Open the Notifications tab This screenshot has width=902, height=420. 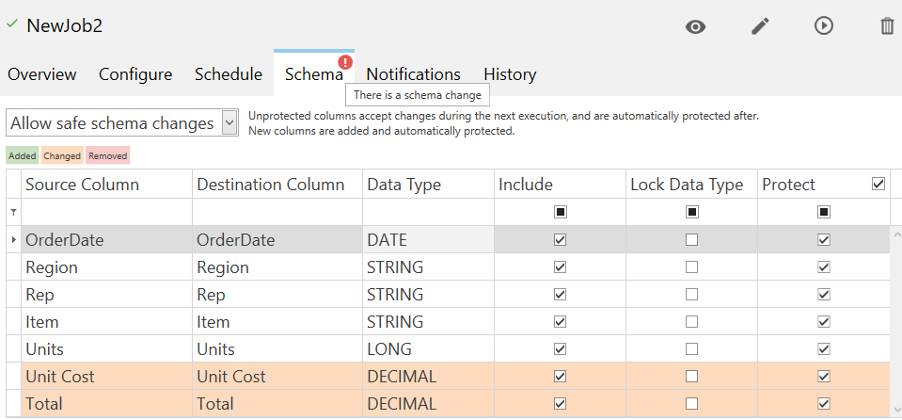click(x=413, y=74)
